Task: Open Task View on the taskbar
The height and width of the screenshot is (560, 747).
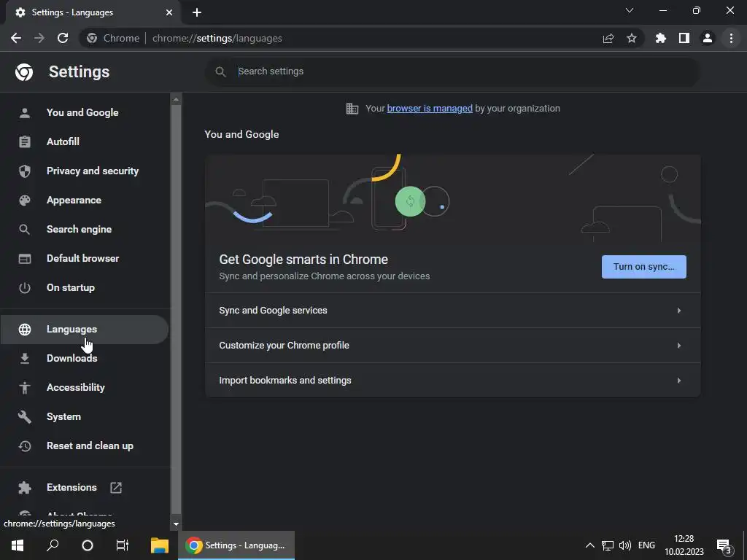Action: coord(123,545)
